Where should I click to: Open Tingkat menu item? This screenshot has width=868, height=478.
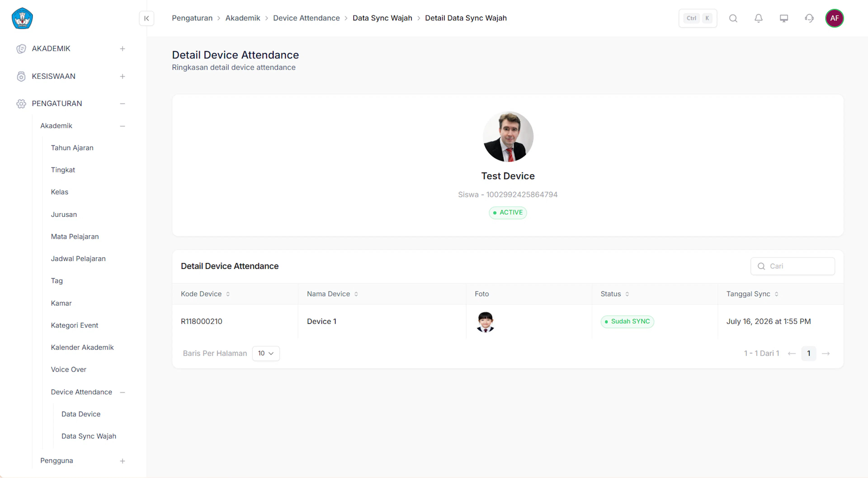click(63, 170)
